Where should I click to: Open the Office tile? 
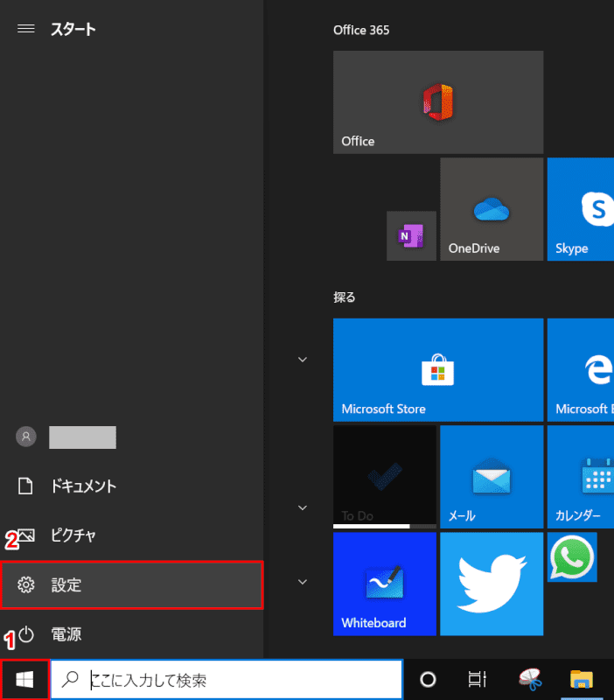click(438, 102)
